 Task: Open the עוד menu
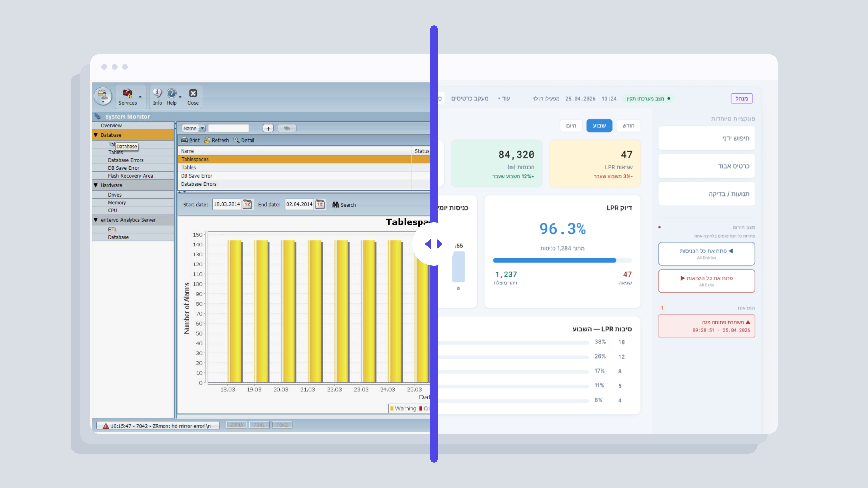coord(504,98)
